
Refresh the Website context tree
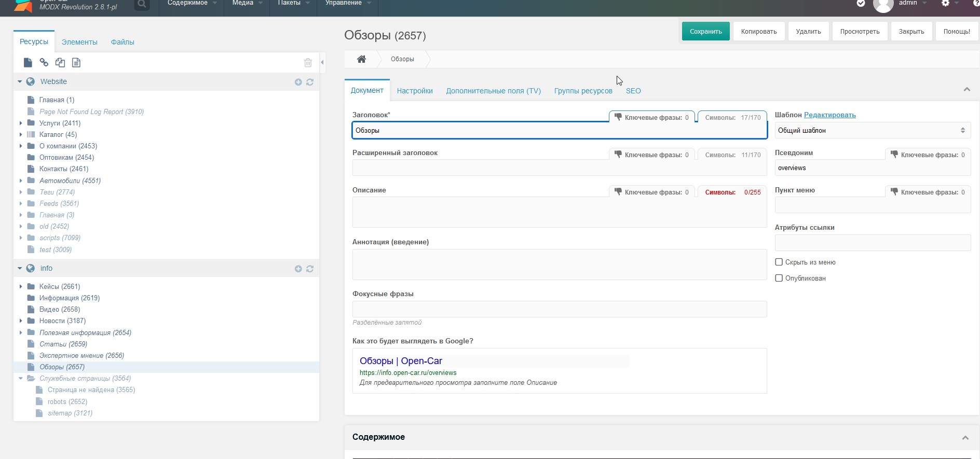310,82
